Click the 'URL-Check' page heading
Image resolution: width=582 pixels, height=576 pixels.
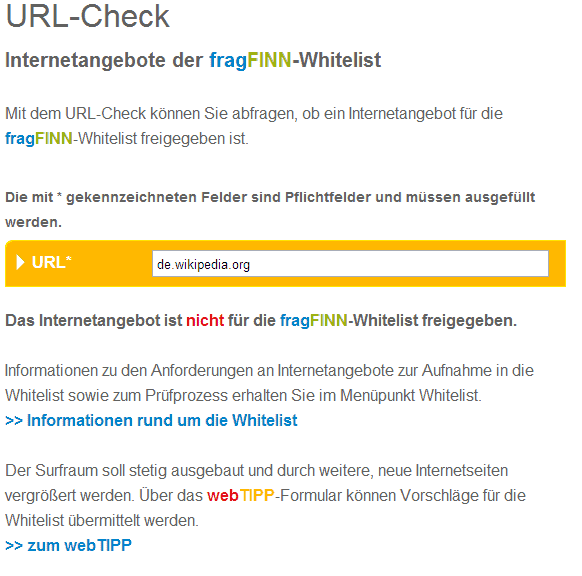[88, 17]
